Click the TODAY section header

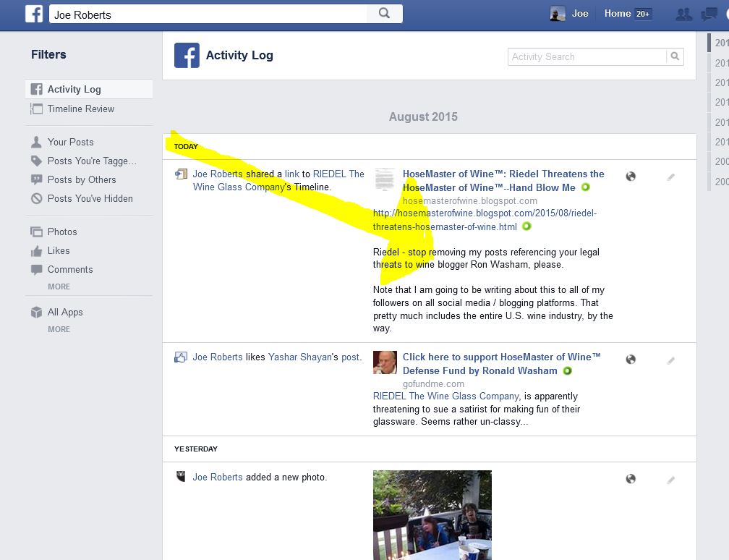click(x=186, y=146)
